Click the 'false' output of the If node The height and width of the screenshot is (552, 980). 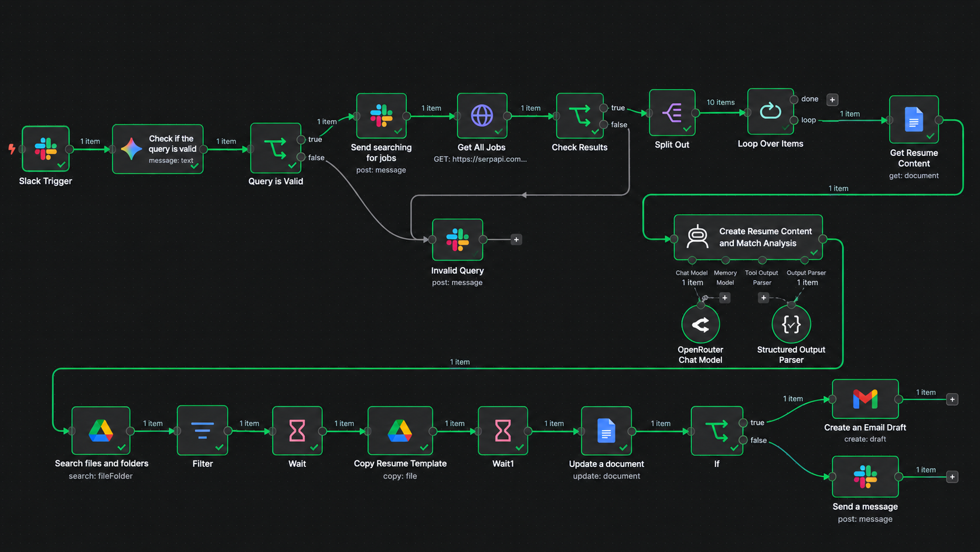point(743,440)
